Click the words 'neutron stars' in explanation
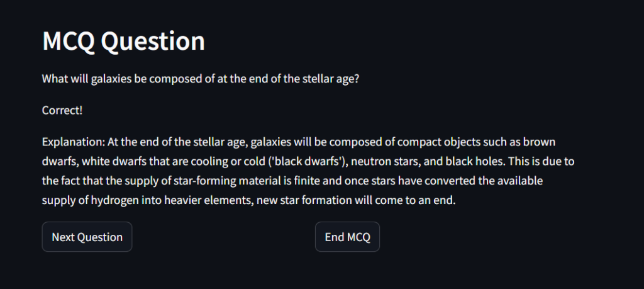Screen dimensions: 644x289 coord(384,162)
